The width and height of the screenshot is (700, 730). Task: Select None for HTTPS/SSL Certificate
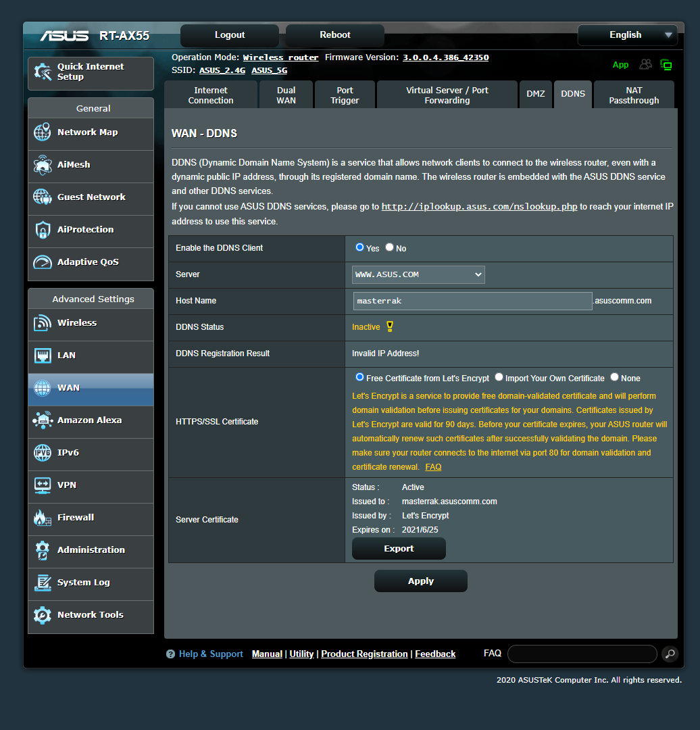point(614,377)
